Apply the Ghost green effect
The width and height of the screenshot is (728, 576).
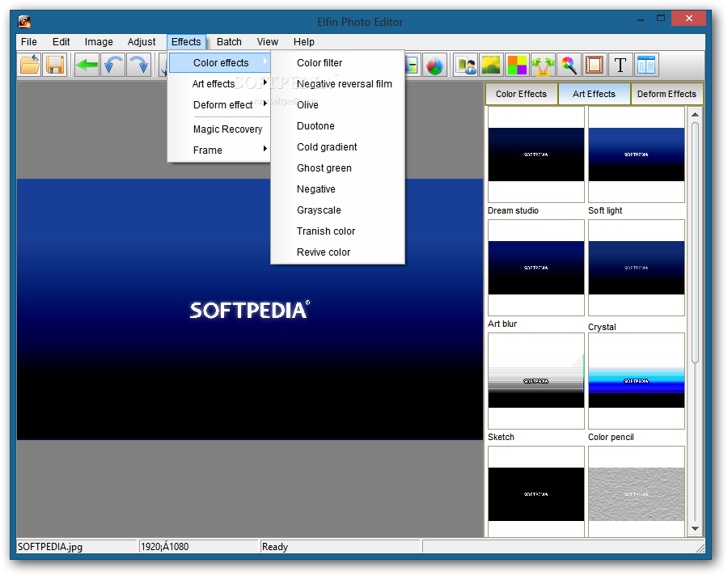(337, 168)
